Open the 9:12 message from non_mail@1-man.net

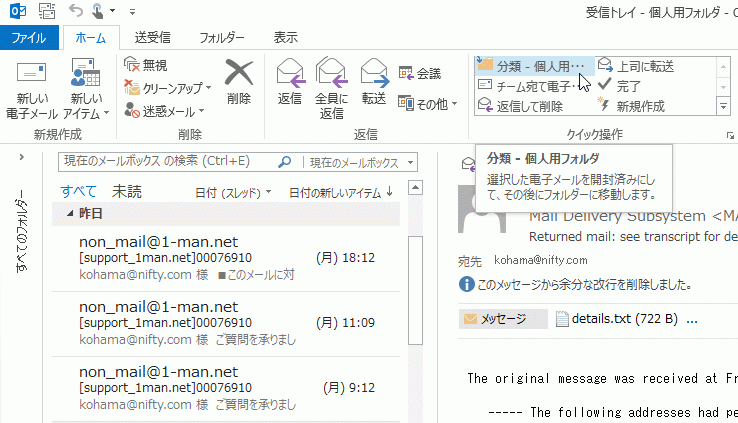pyautogui.click(x=226, y=389)
